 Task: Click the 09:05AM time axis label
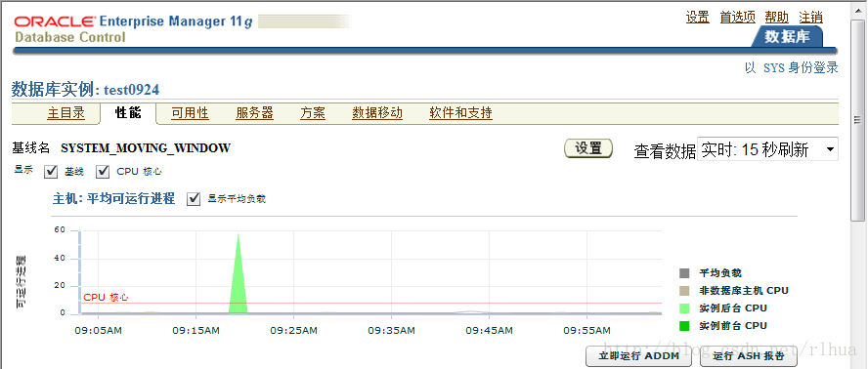[x=98, y=331]
